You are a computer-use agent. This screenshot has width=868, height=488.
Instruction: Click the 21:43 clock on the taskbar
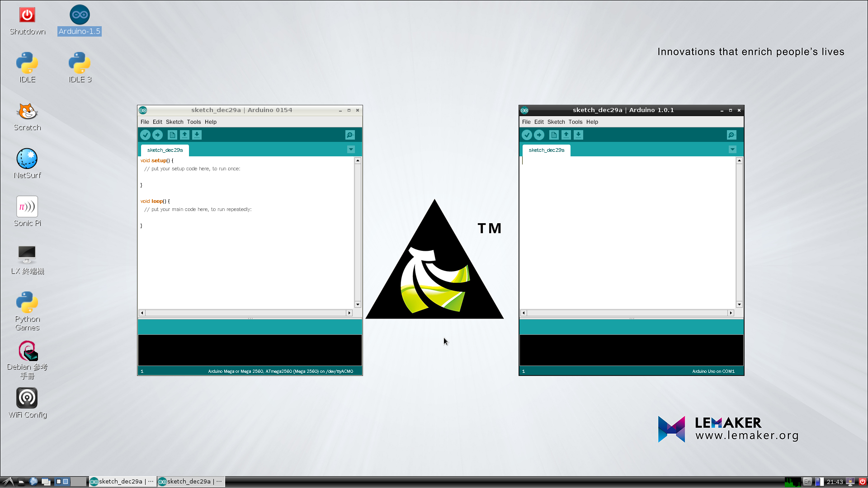point(835,482)
